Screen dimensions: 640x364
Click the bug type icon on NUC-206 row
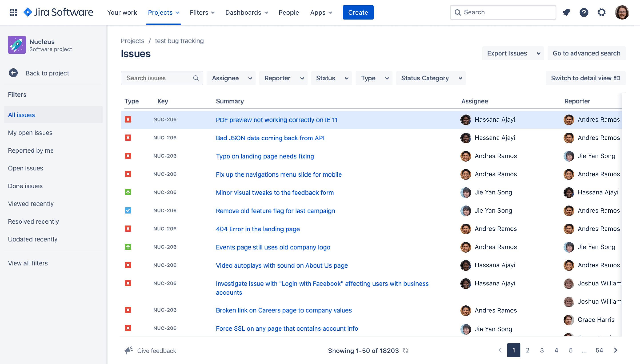click(x=128, y=119)
